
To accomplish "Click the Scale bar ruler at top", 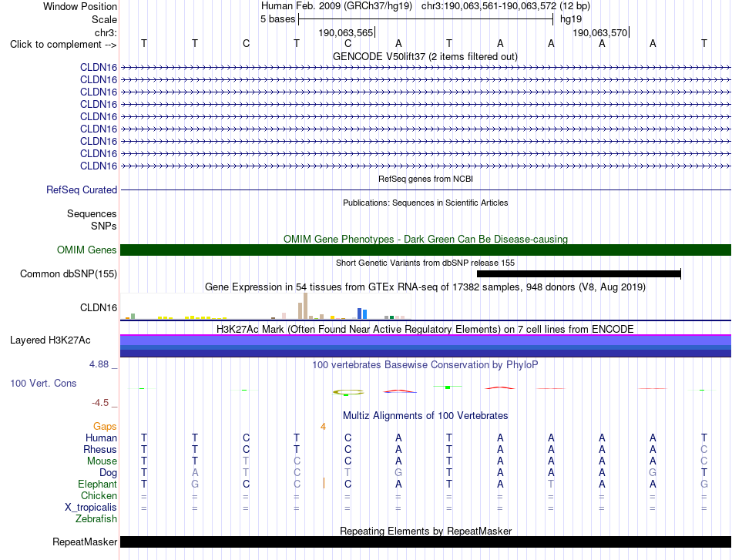I will click(426, 19).
